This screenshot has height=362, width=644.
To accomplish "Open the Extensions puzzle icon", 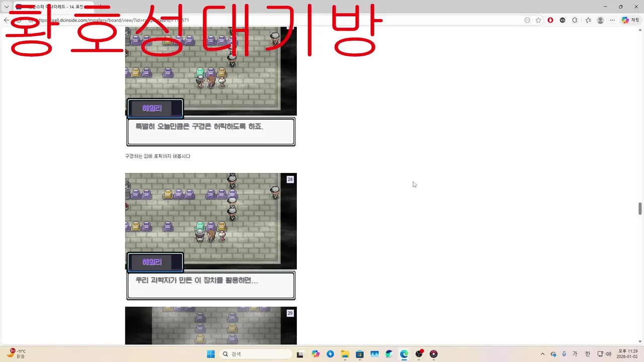I will pyautogui.click(x=575, y=20).
